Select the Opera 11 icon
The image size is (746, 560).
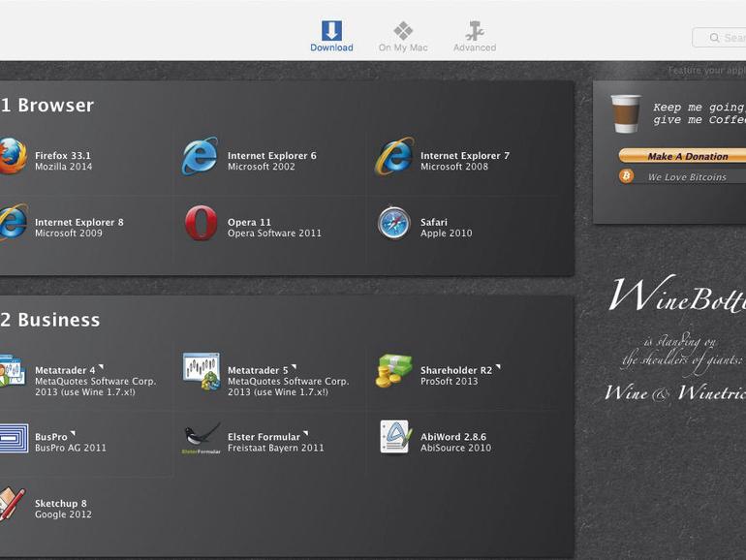coord(201,222)
